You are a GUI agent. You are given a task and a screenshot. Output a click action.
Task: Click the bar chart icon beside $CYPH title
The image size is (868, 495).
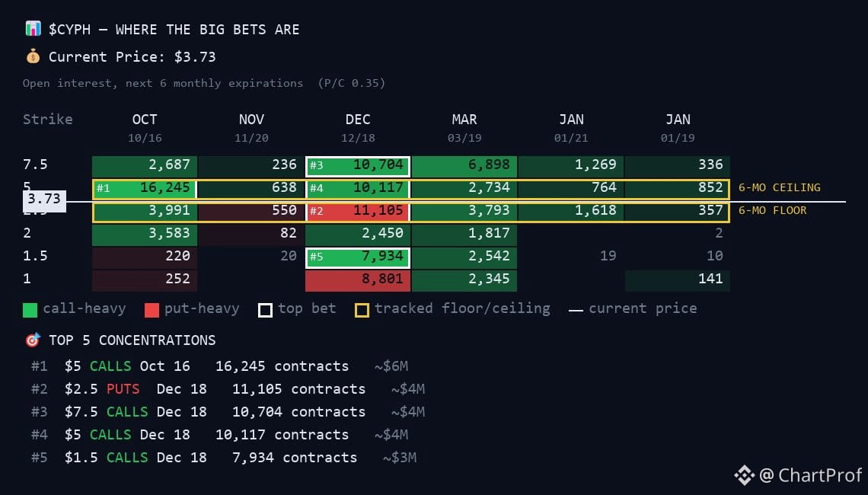coord(33,29)
